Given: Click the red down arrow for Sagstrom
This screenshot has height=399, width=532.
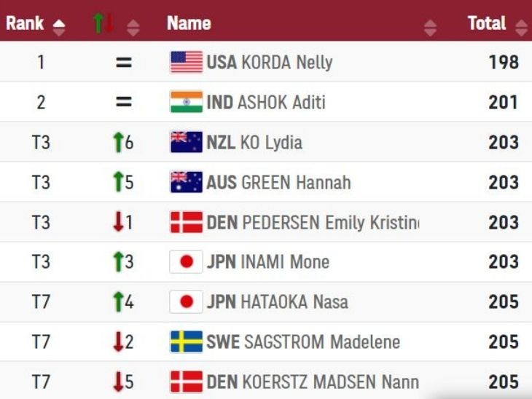Looking at the screenshot, I should 118,341.
